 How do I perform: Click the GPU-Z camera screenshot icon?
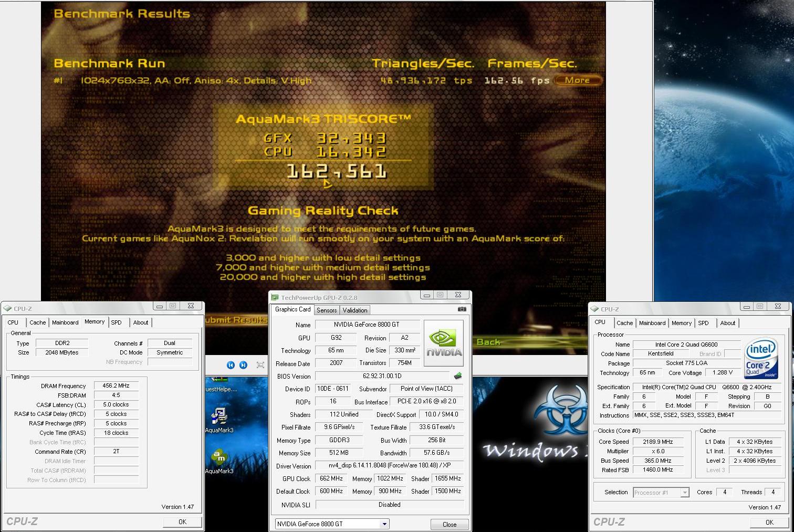coord(462,309)
